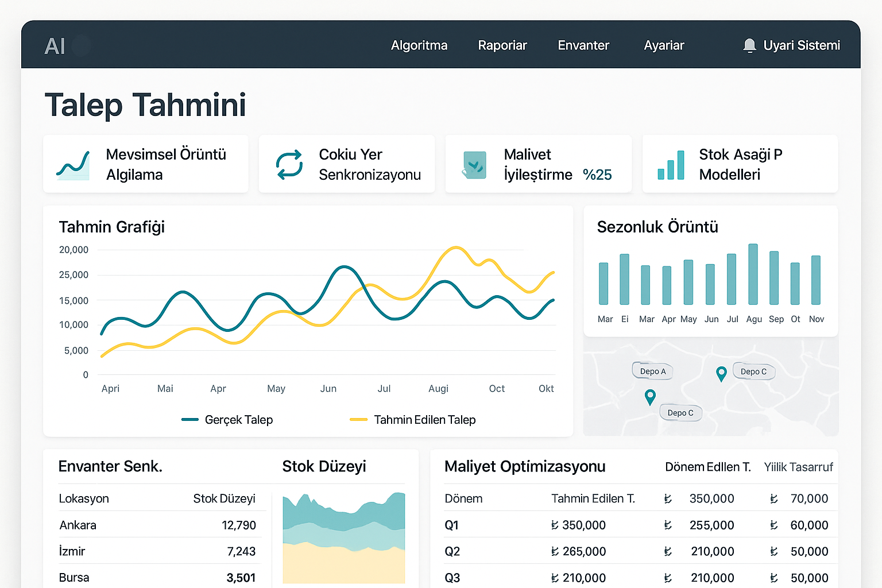Toggle the Gerçek Talep legend entry
Image resolution: width=882 pixels, height=588 pixels.
(227, 420)
